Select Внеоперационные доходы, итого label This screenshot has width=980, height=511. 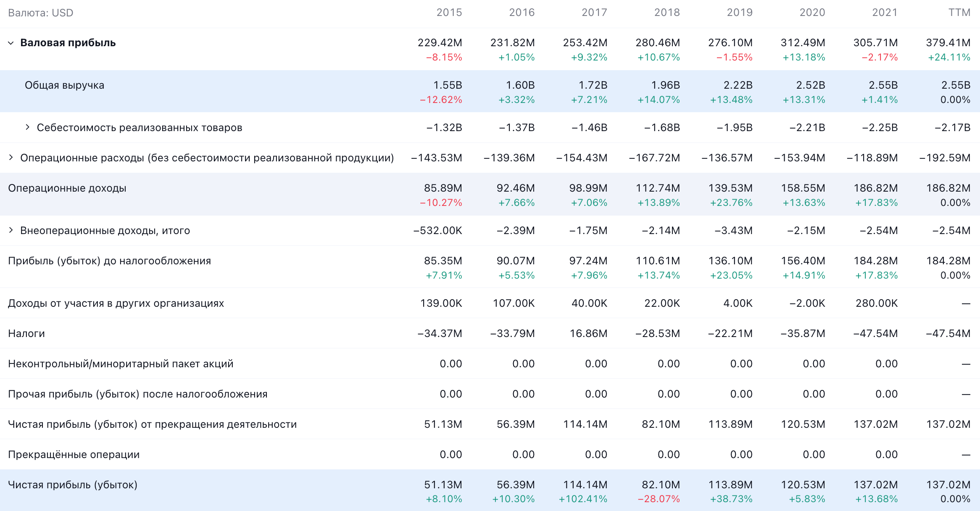pos(105,231)
